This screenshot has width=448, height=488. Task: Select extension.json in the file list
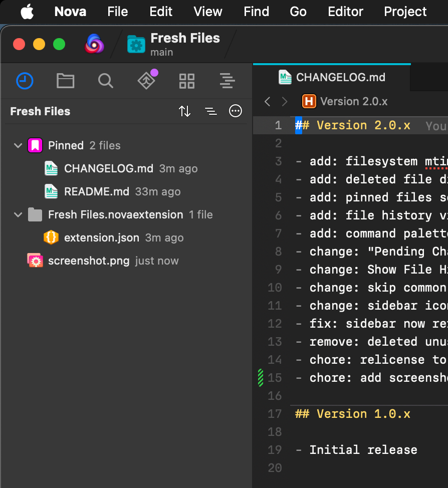click(101, 237)
